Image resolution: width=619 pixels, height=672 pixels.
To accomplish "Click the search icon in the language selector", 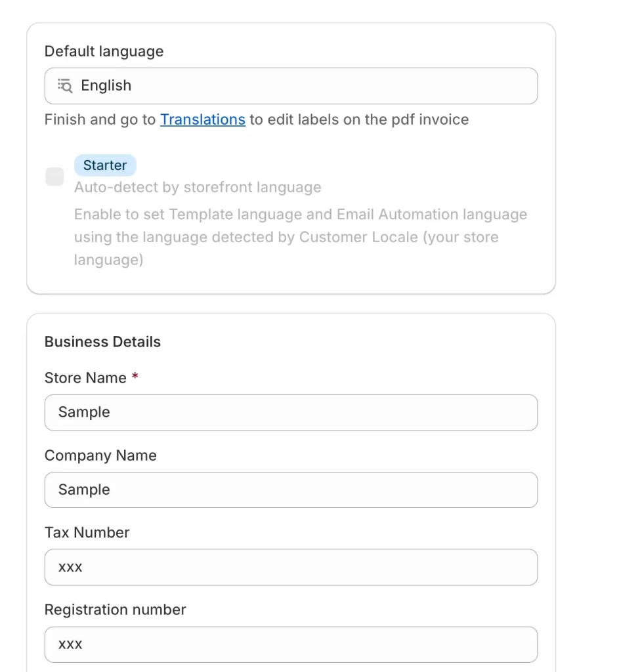I will point(64,85).
